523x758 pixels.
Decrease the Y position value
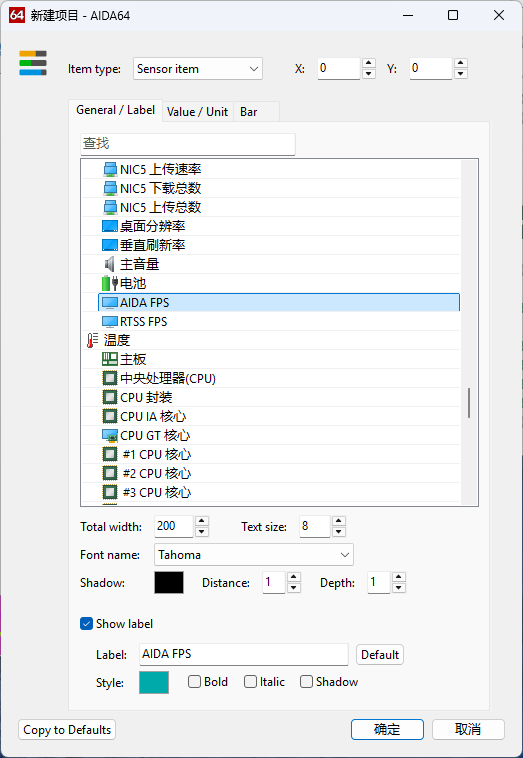pyautogui.click(x=461, y=73)
